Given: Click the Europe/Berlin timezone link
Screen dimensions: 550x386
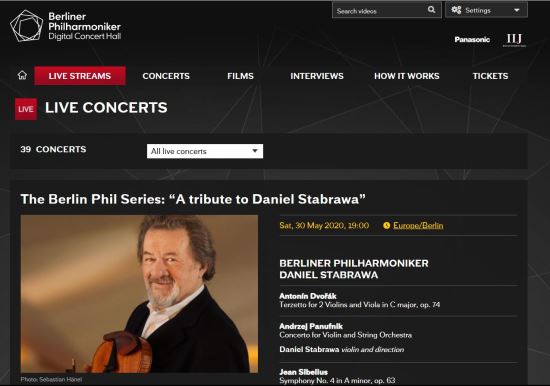Looking at the screenshot, I should pyautogui.click(x=418, y=226).
